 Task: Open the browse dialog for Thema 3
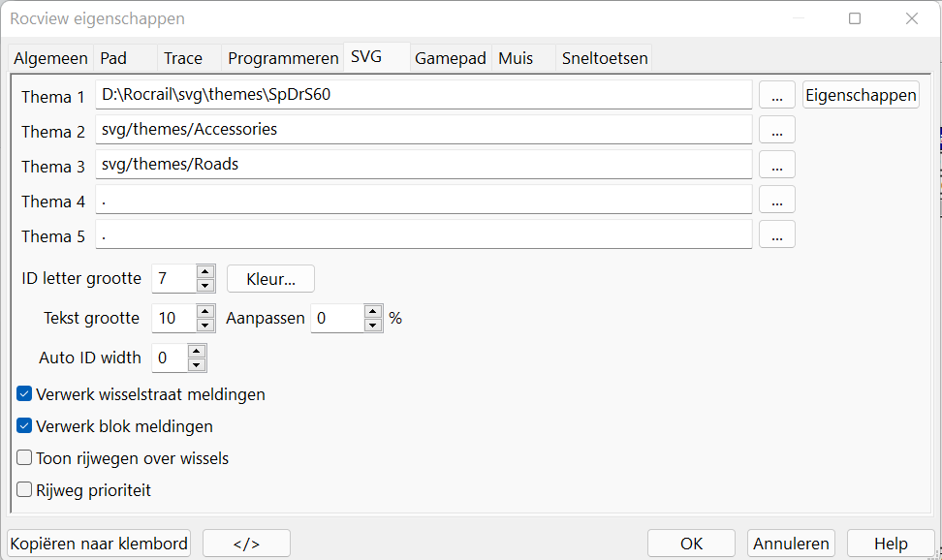tap(776, 165)
